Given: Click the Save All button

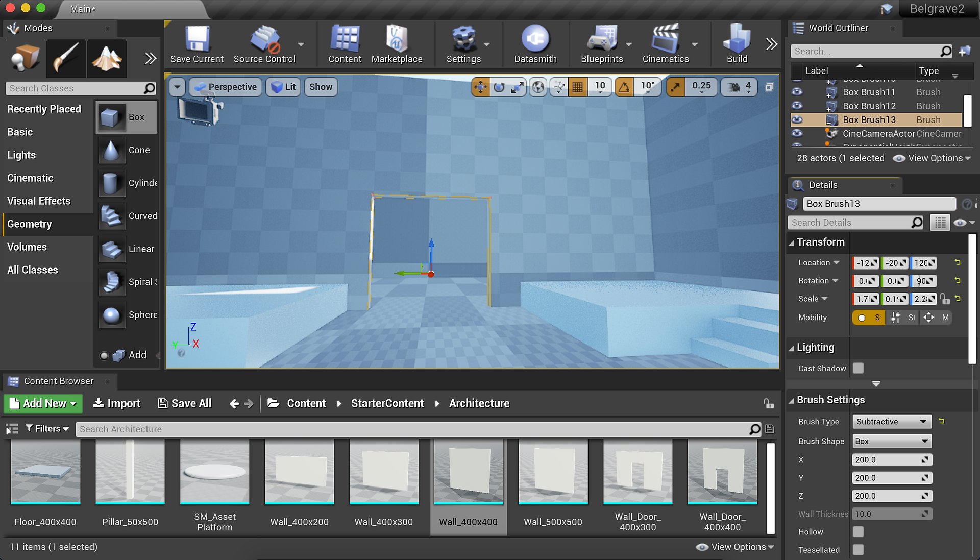Looking at the screenshot, I should (x=184, y=403).
